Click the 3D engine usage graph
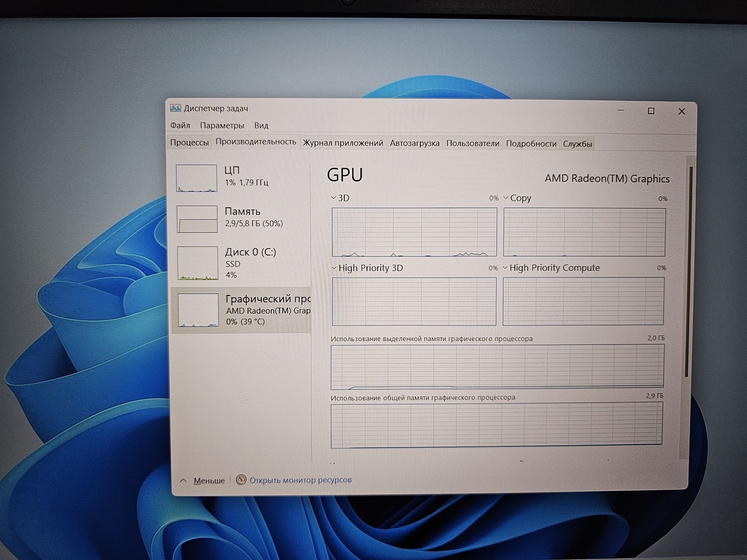This screenshot has width=747, height=560. 414,232
